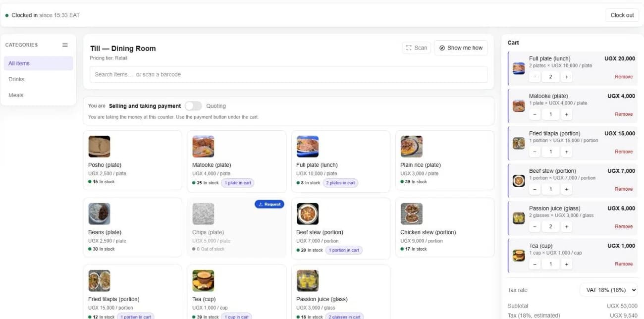The width and height of the screenshot is (644, 319).
Task: Remove Beef stew (portion) from the cart
Action: [x=624, y=189]
